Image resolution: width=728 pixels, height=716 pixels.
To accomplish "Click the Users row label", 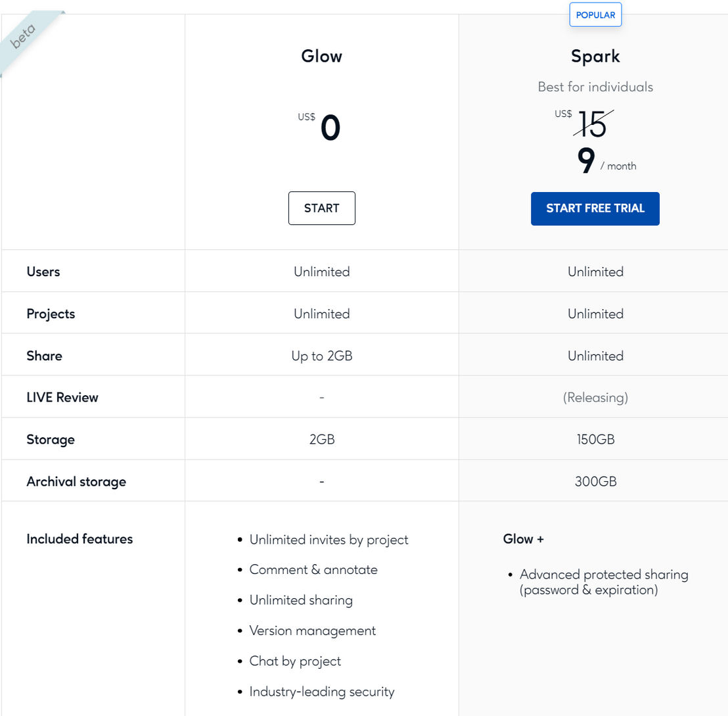I will [43, 272].
